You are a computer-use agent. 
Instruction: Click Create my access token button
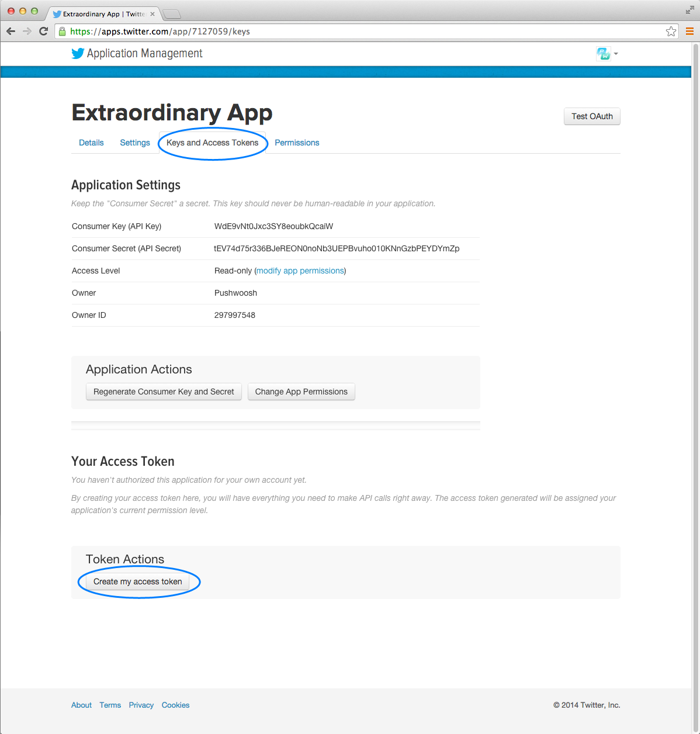tap(138, 581)
